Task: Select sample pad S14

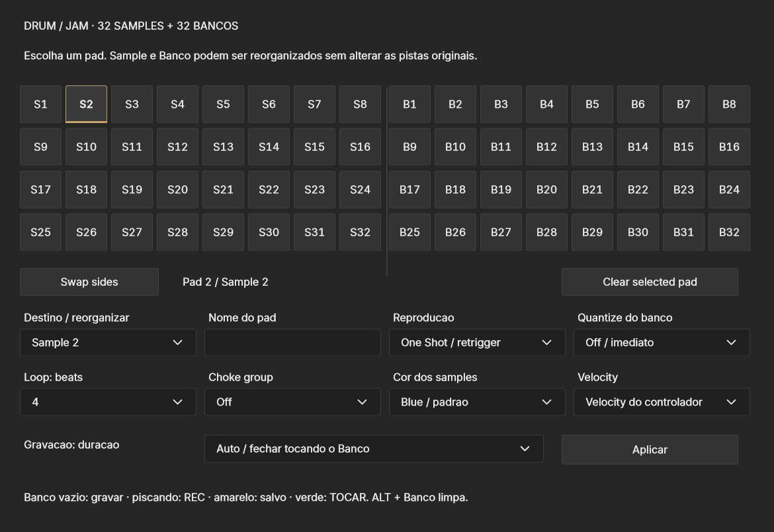Action: pyautogui.click(x=269, y=147)
